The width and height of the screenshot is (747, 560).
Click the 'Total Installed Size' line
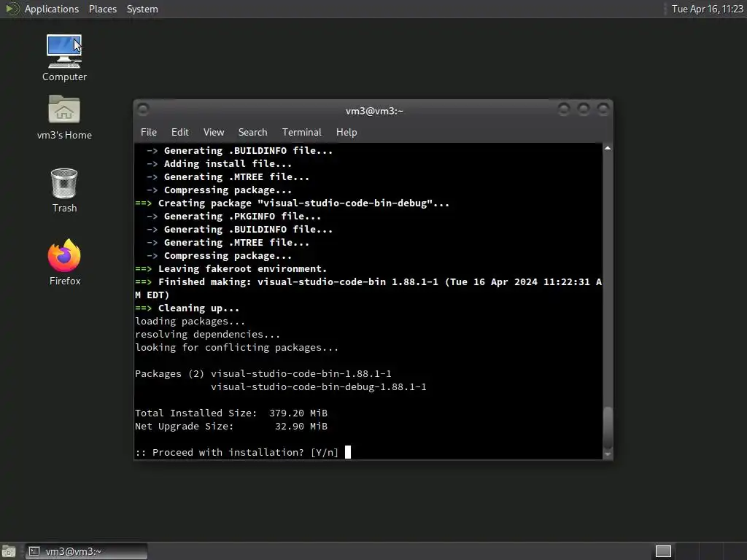point(231,413)
